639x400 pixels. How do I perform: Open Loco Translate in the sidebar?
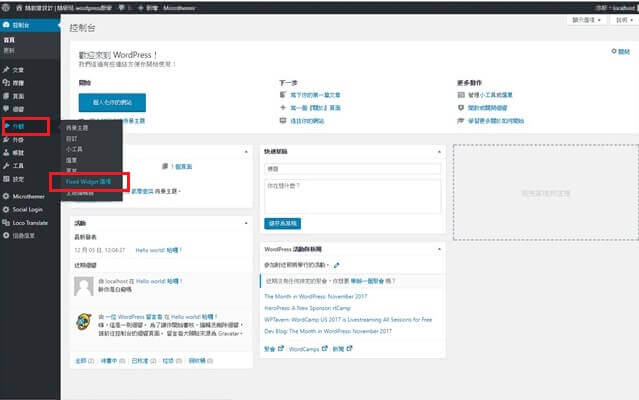[30, 223]
